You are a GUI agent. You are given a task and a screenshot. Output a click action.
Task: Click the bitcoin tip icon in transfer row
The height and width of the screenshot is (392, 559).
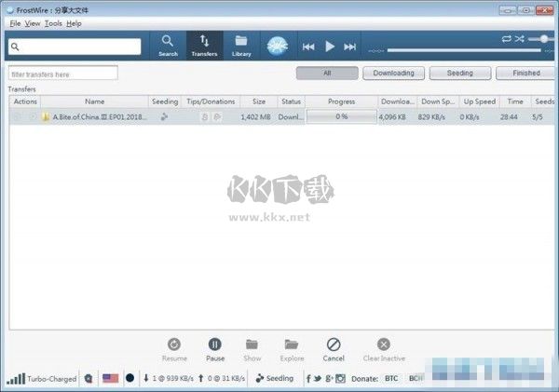pyautogui.click(x=205, y=117)
